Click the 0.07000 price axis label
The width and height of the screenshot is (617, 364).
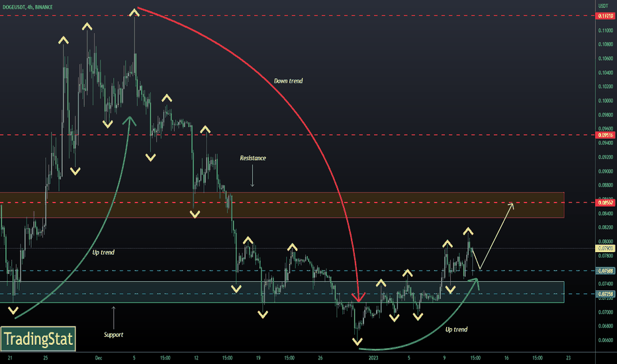[x=606, y=312]
